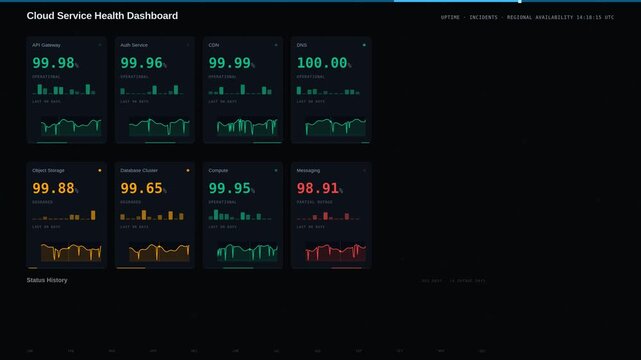The image size is (641, 360).
Task: Click the 99.65 uptime value
Action: tap(141, 188)
